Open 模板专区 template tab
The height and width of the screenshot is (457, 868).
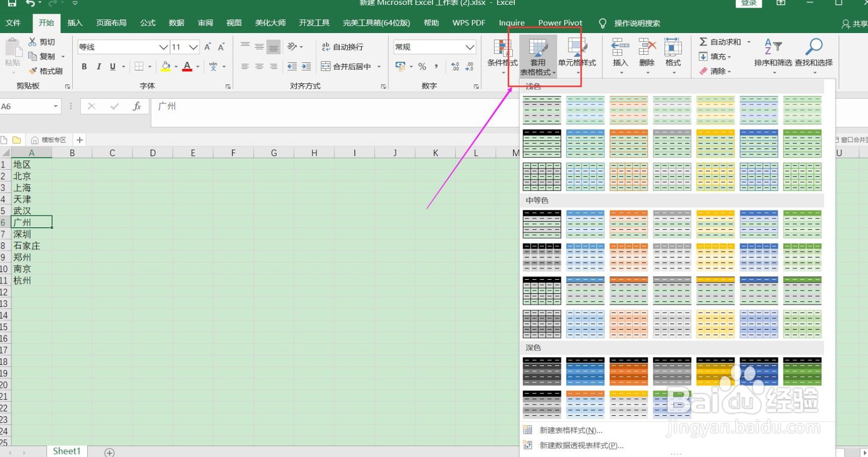49,140
